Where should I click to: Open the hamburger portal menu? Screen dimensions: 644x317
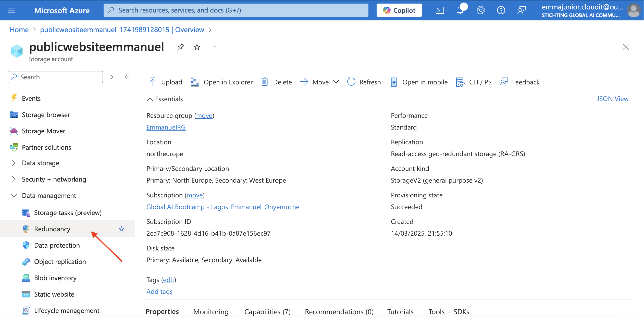tap(12, 10)
